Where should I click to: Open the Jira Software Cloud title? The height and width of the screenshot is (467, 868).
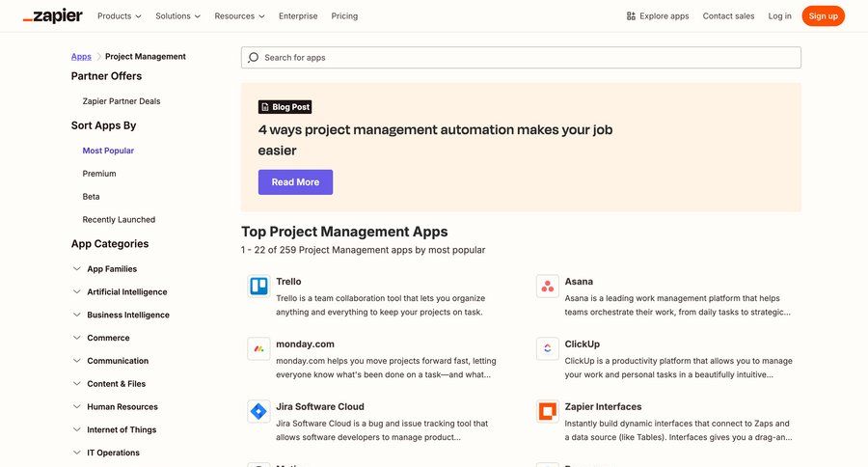320,406
